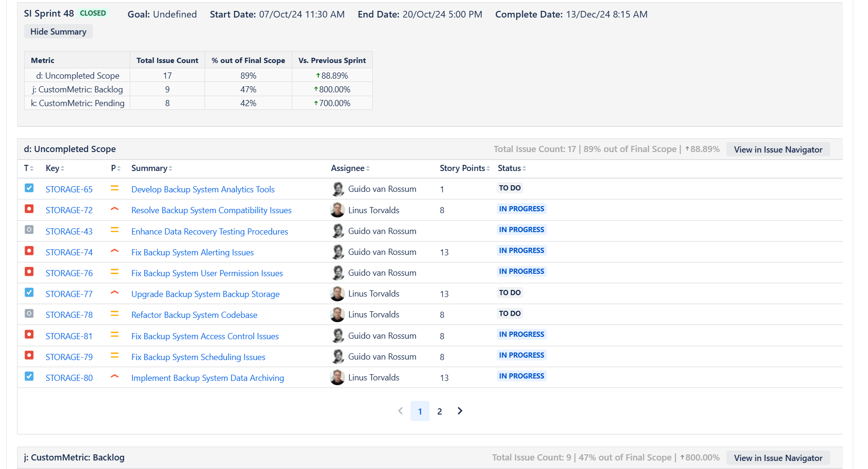The width and height of the screenshot is (868, 469).
Task: Toggle sorting on the Summary column
Action: tap(170, 168)
